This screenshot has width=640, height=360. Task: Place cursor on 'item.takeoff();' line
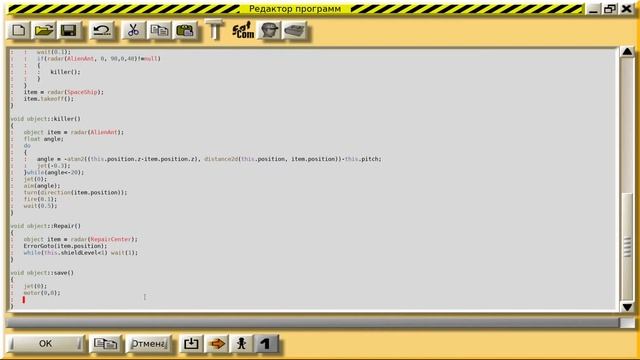click(49, 99)
